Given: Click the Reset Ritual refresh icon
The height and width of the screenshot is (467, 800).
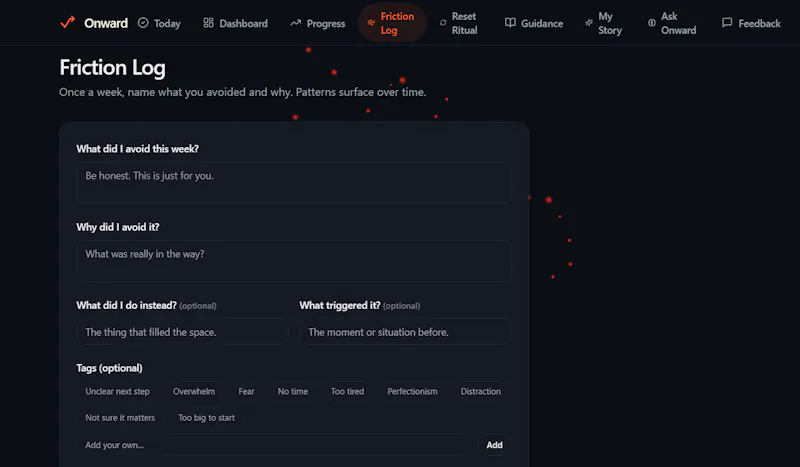Looking at the screenshot, I should [443, 23].
